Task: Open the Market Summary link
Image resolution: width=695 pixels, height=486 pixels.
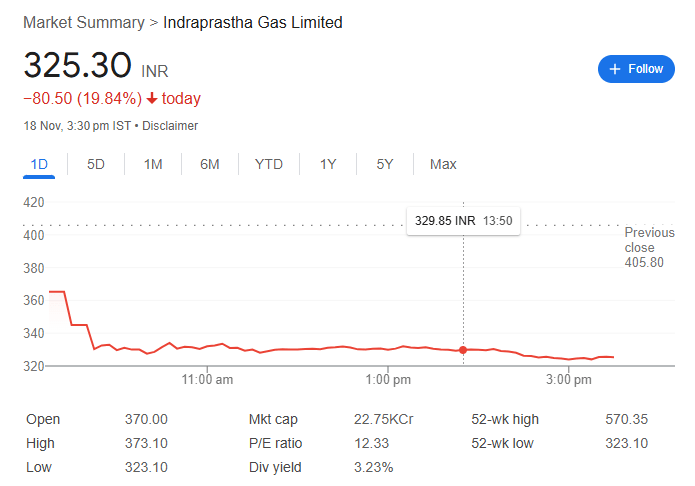Action: 83,22
